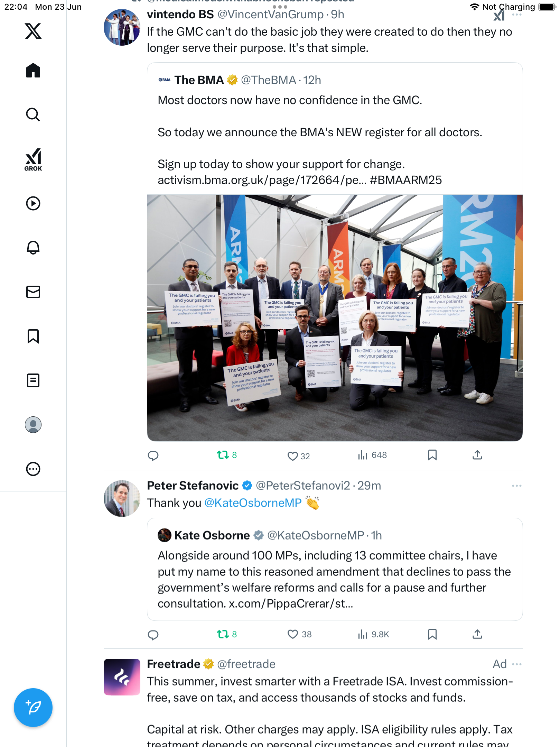560x747 pixels.
Task: Reply to Peter Stefanovic's post
Action: coord(153,635)
